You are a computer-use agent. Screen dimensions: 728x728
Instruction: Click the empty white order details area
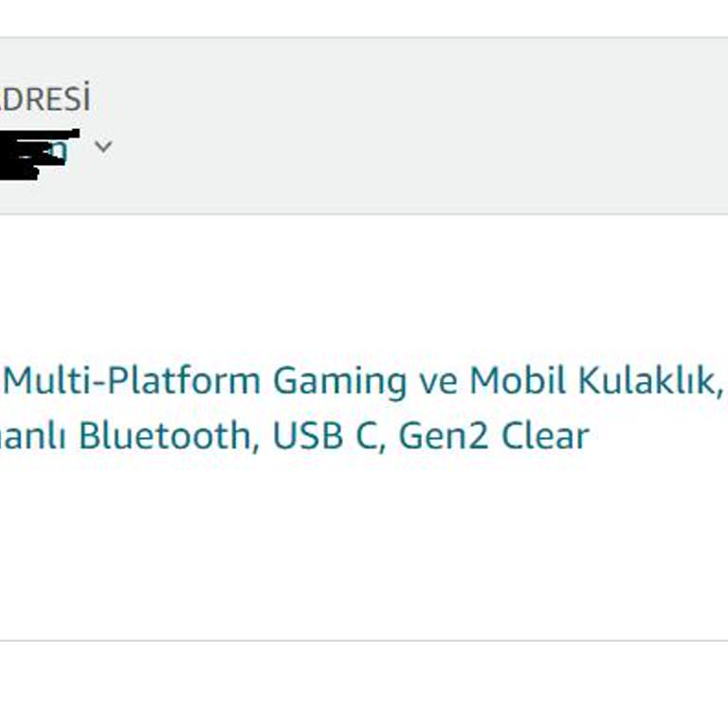click(x=379, y=550)
